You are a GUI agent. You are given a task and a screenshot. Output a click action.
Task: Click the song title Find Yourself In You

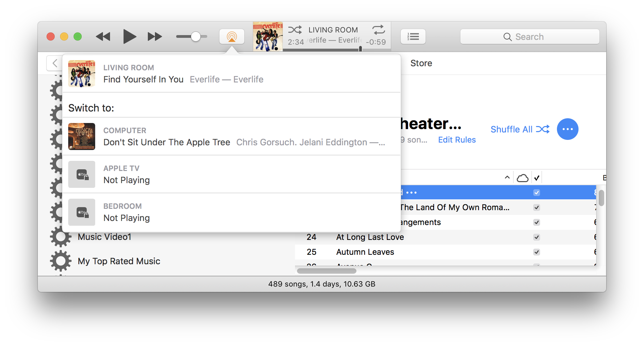pos(143,79)
